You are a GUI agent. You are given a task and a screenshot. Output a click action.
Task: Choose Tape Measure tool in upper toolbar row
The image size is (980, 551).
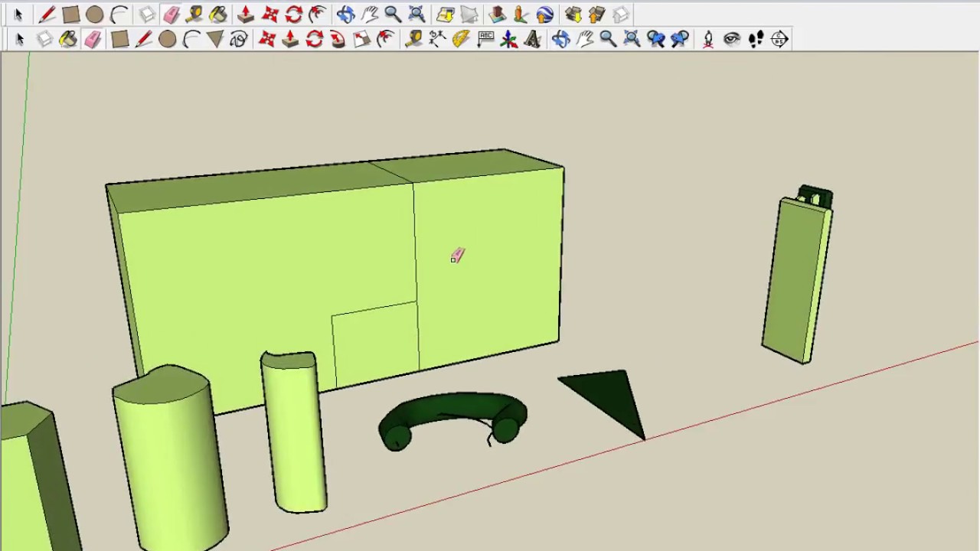(x=194, y=15)
